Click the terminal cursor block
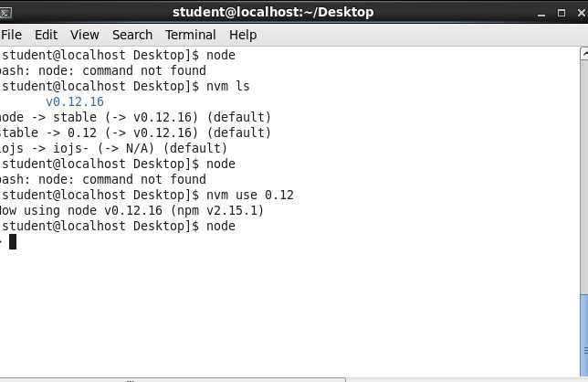This screenshot has width=588, height=382. [x=13, y=241]
